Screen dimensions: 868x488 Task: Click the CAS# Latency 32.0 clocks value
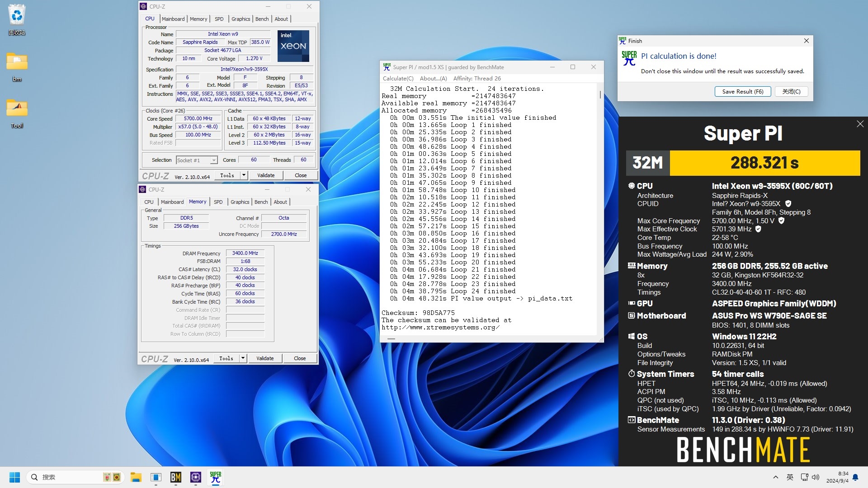[245, 269]
